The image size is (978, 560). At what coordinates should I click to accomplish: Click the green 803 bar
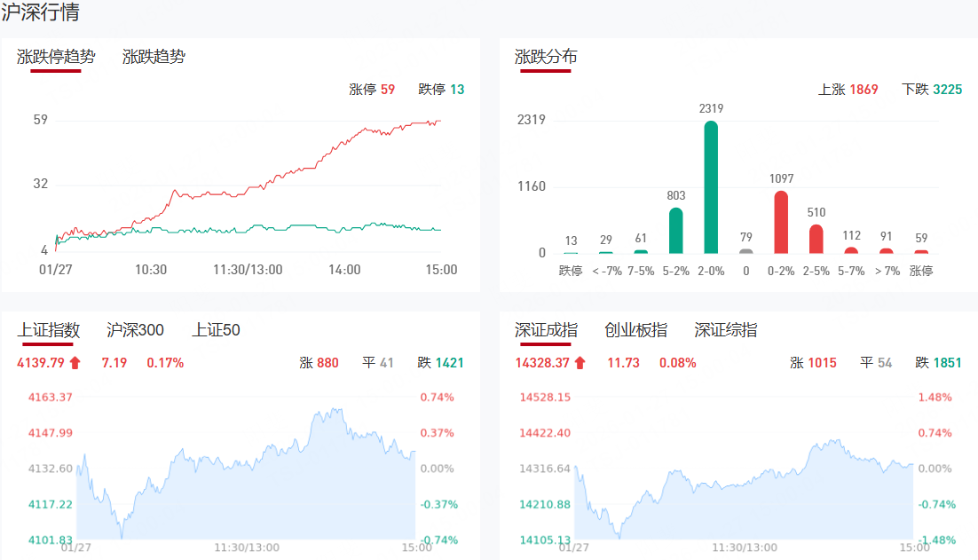coord(675,231)
